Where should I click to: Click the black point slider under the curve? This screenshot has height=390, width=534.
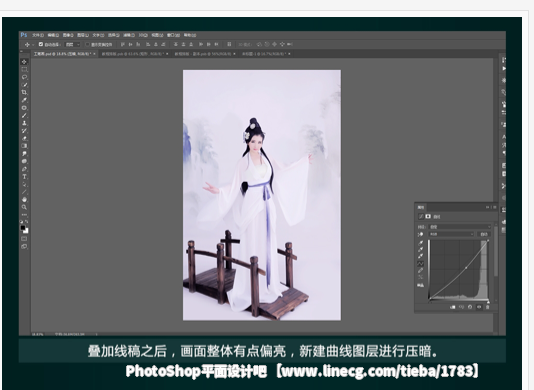pos(430,301)
